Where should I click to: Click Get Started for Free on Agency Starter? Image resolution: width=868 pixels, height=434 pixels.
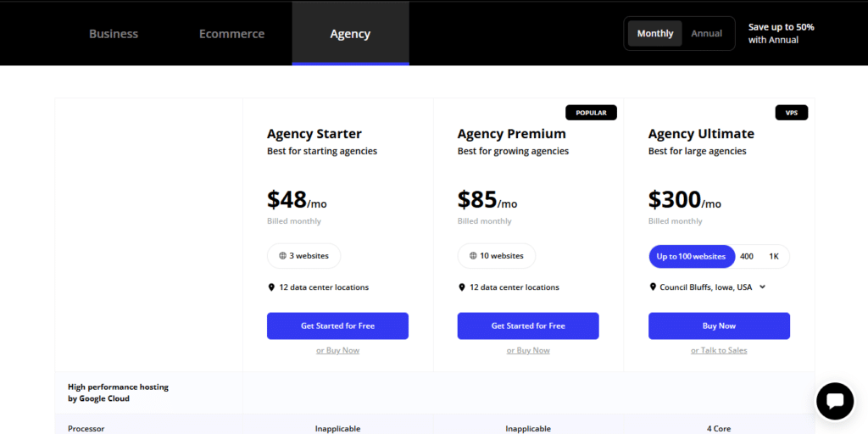coord(337,326)
